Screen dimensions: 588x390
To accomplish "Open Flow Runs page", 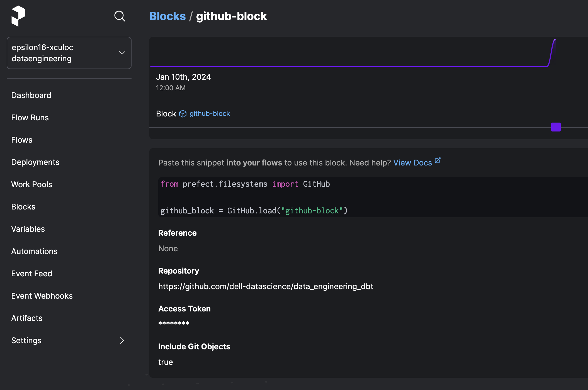I will (x=30, y=118).
